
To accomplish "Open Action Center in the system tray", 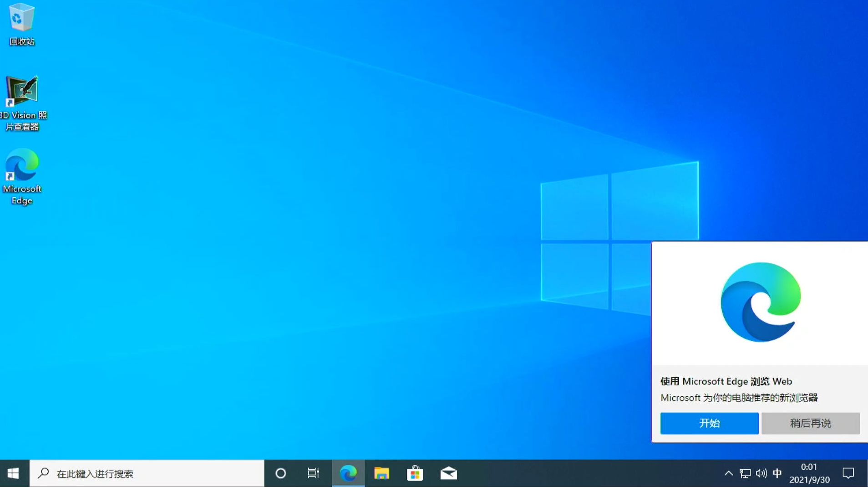I will pos(848,473).
